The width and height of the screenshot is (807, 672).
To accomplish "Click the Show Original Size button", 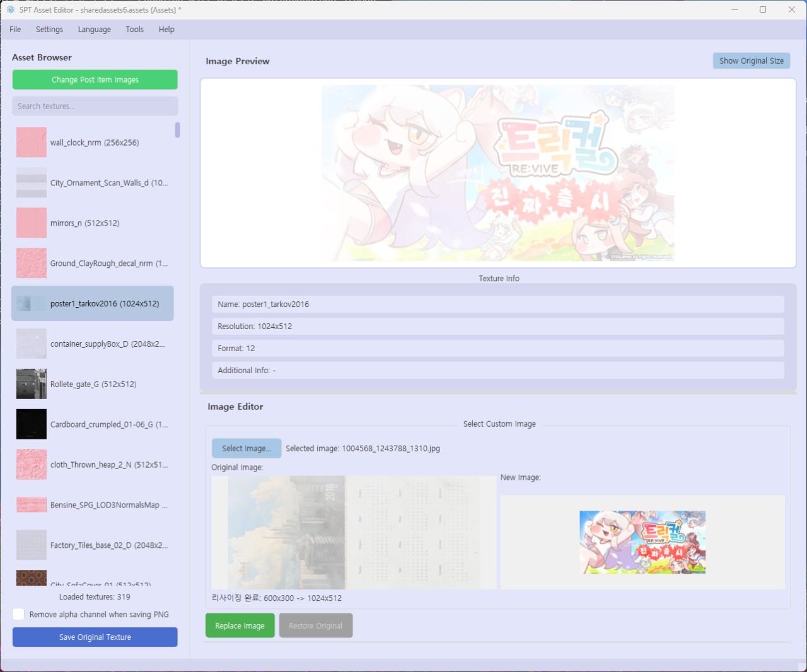I will (752, 61).
